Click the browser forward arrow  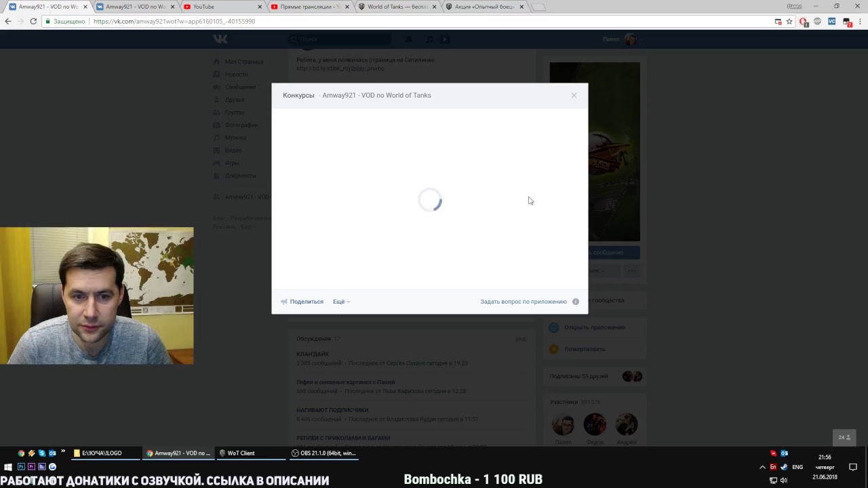(20, 22)
